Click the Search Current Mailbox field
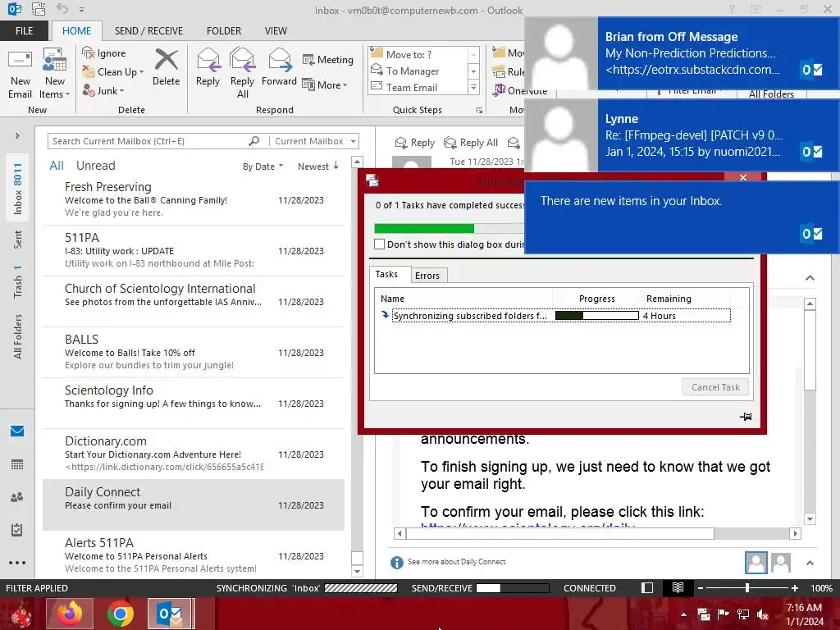 click(x=148, y=141)
